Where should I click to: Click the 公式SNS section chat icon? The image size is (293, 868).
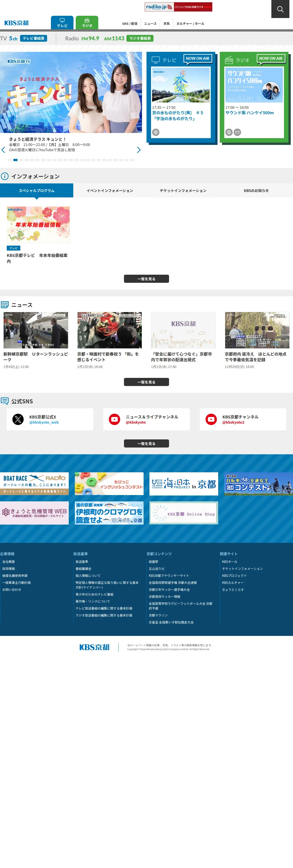point(5,401)
